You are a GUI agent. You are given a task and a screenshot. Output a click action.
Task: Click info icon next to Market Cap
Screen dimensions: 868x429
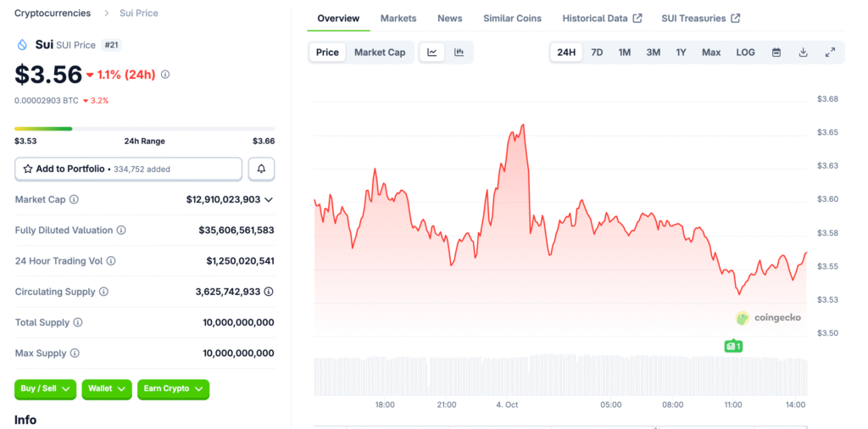click(x=74, y=199)
